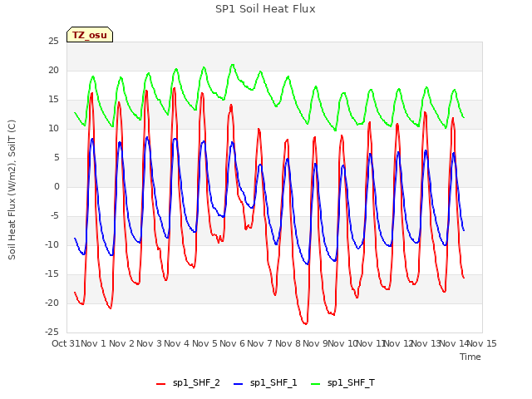Click the red sp1_SHF_2 legend swatch
The width and height of the screenshot is (532, 399).
pyautogui.click(x=160, y=384)
